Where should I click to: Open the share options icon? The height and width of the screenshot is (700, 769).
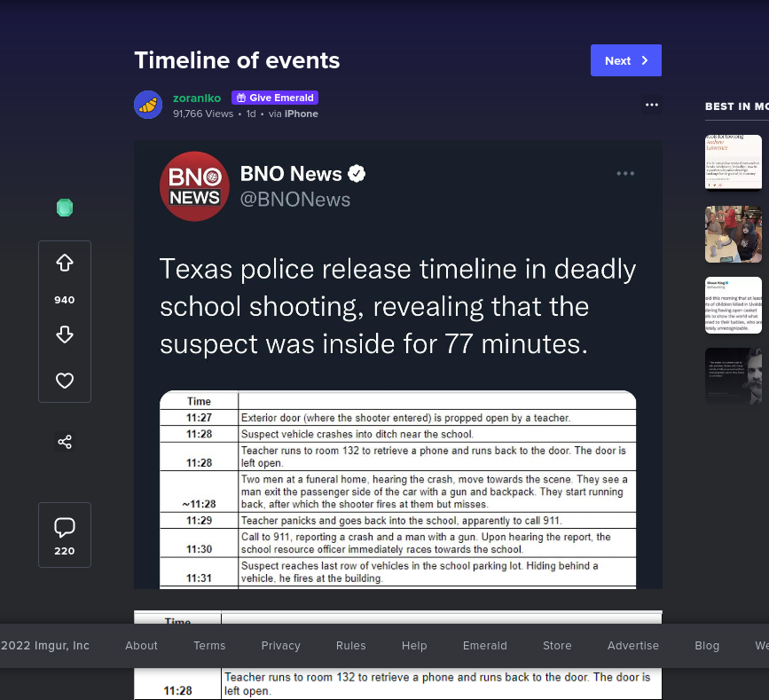click(x=65, y=442)
